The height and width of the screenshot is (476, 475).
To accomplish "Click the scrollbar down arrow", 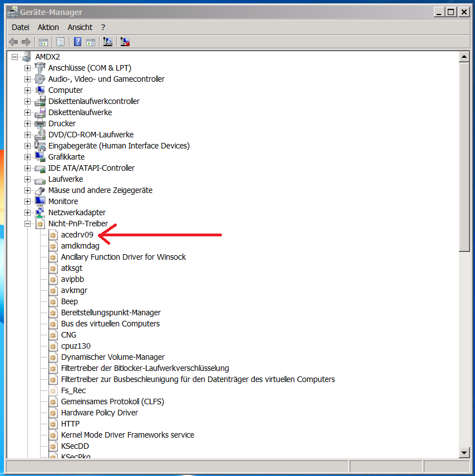I will [x=464, y=453].
